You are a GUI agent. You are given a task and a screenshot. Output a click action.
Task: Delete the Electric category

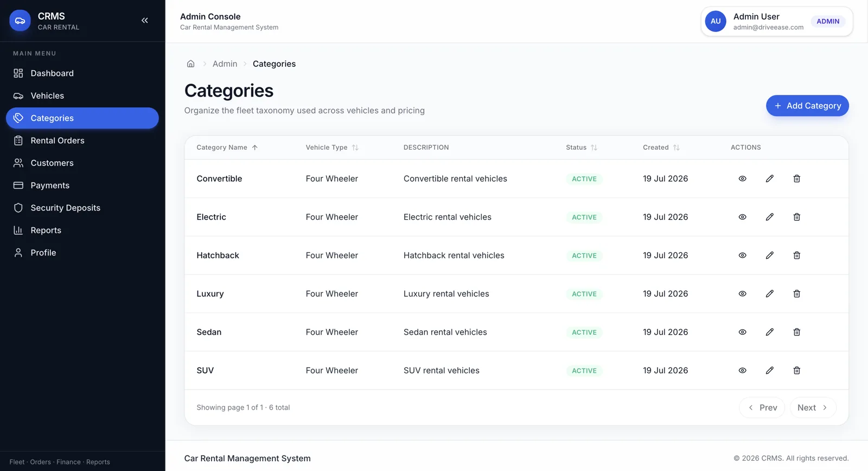pyautogui.click(x=796, y=217)
